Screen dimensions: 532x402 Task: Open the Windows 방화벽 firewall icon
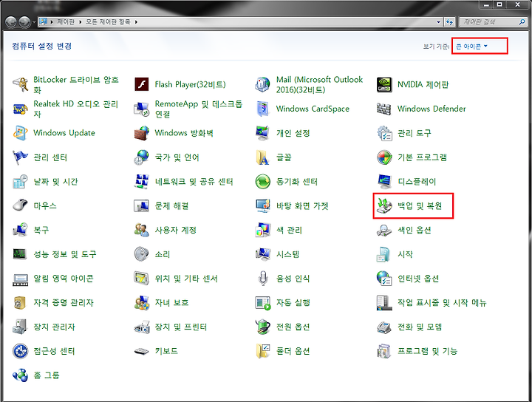point(141,133)
